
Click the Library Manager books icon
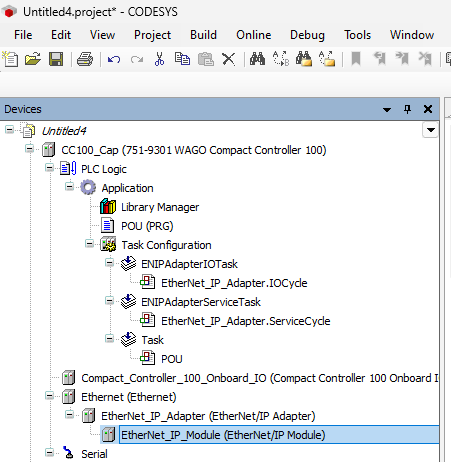click(108, 207)
